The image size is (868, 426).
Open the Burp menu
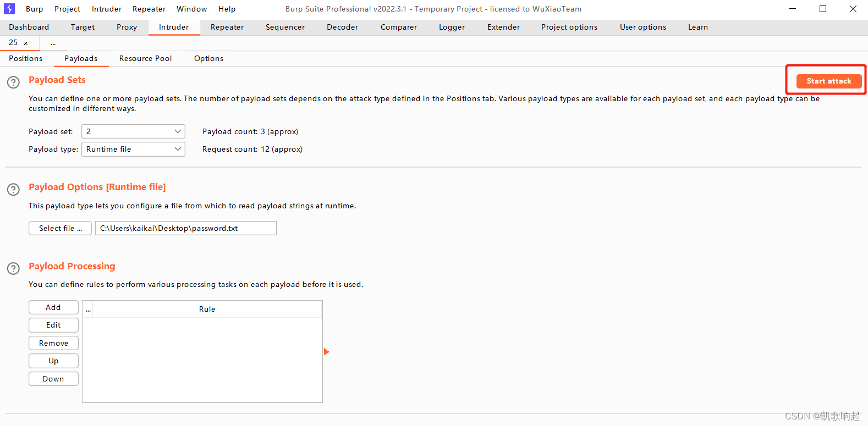point(34,9)
